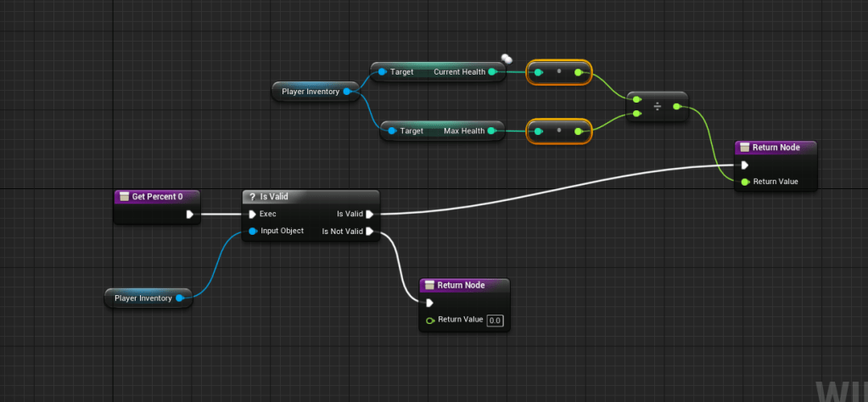Click the Current Health output pin

tap(492, 72)
